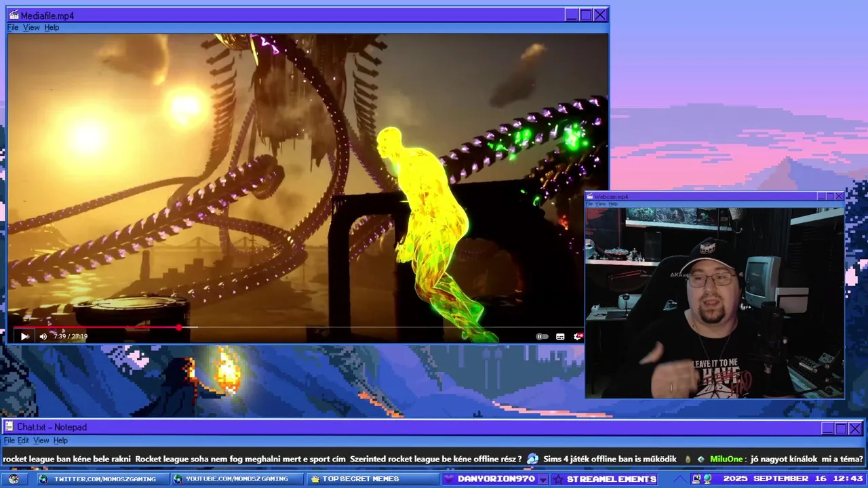The width and height of the screenshot is (868, 488).
Task: Enable subtitles with the captions icon
Action: click(x=560, y=336)
